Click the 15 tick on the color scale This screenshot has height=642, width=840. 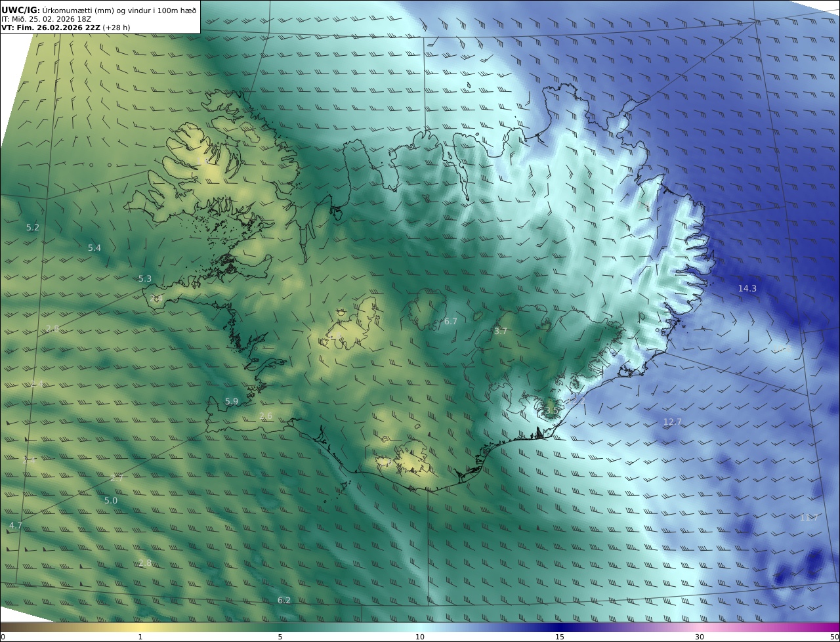coord(560,637)
